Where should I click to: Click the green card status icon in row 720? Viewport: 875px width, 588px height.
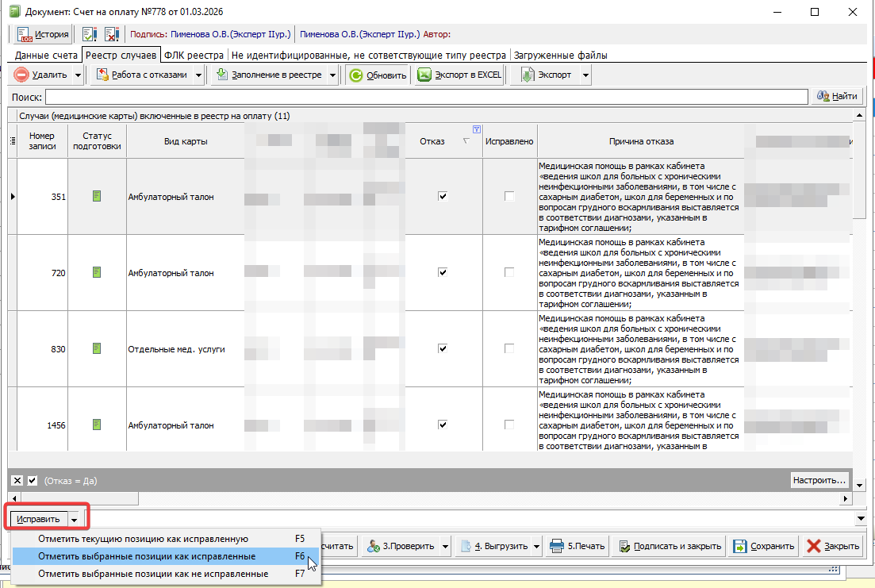97,272
